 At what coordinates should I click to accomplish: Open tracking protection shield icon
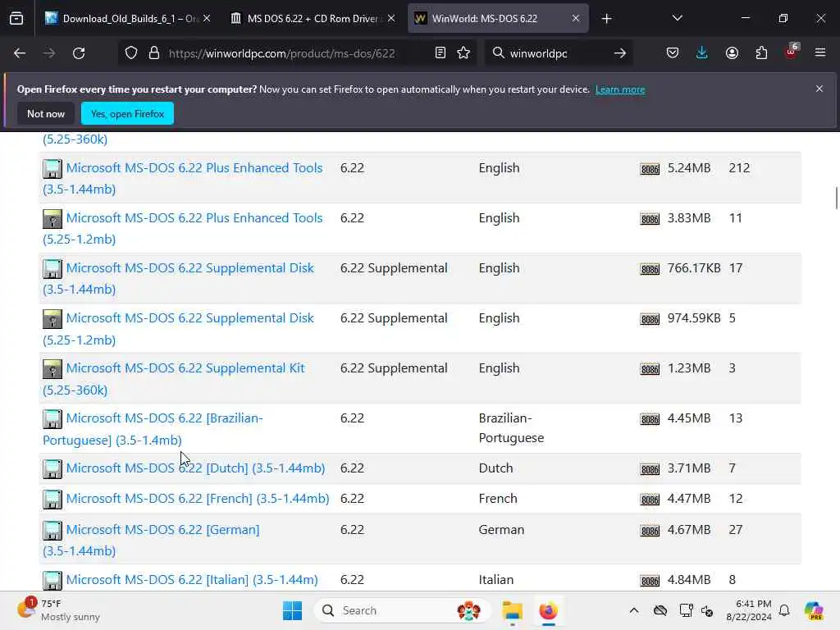[131, 53]
